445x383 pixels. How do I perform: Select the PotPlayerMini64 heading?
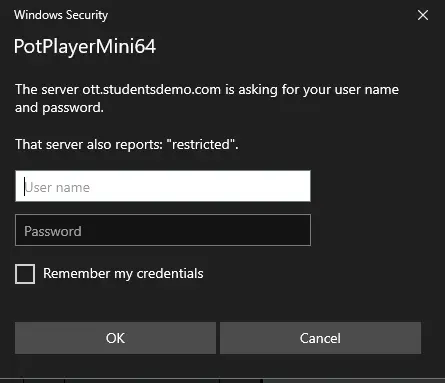85,46
